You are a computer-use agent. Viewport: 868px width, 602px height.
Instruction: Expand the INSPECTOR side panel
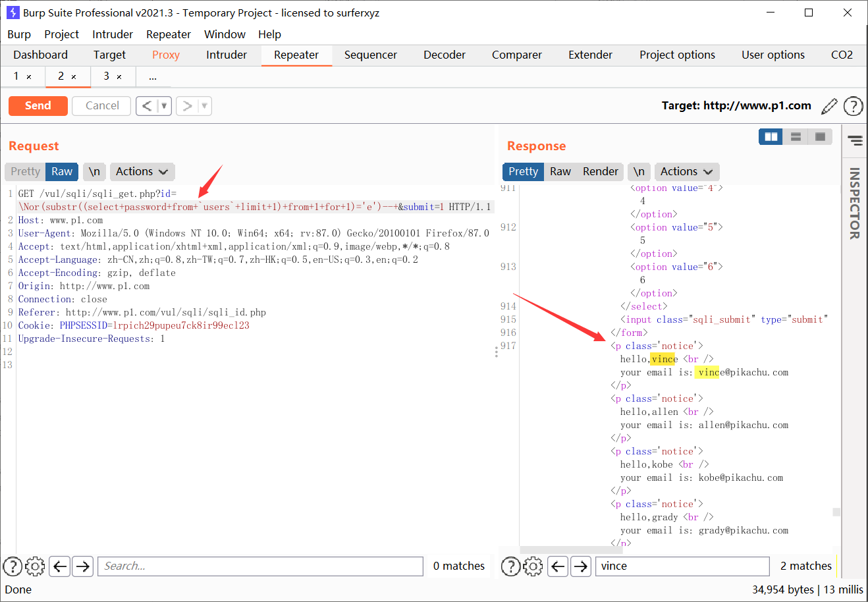[x=855, y=204]
